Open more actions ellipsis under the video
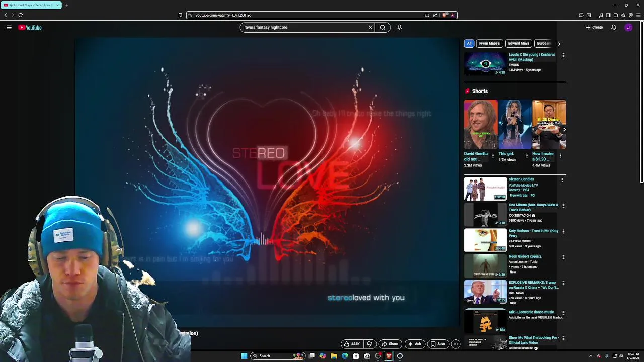Screen dimensions: 644x362 pos(456,344)
